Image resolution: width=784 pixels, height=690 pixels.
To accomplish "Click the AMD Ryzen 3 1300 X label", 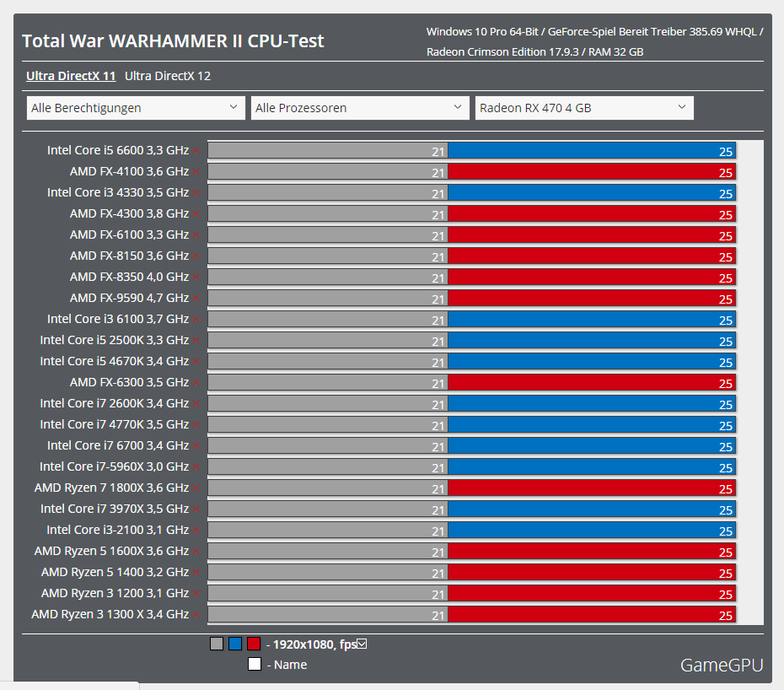I will [110, 614].
